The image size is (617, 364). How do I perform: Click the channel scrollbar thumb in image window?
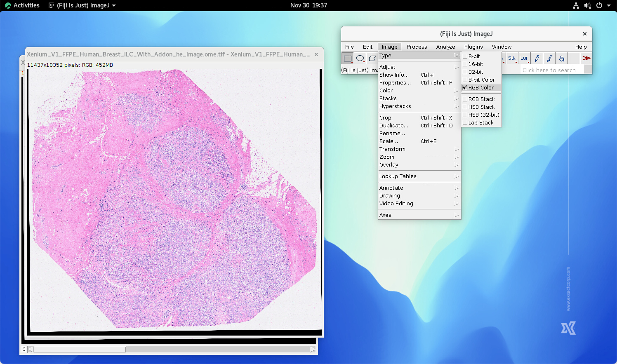[x=80, y=349]
